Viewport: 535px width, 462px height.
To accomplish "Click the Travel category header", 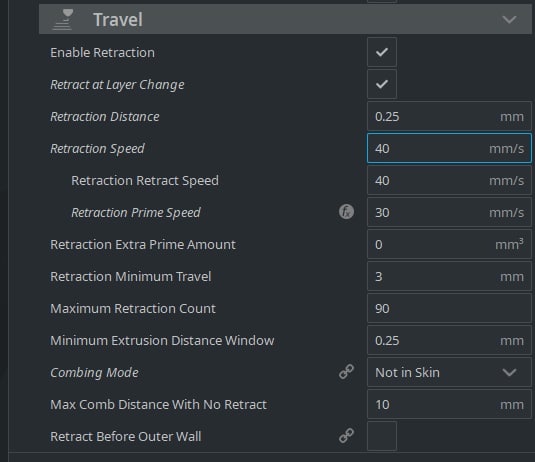I will click(x=285, y=19).
